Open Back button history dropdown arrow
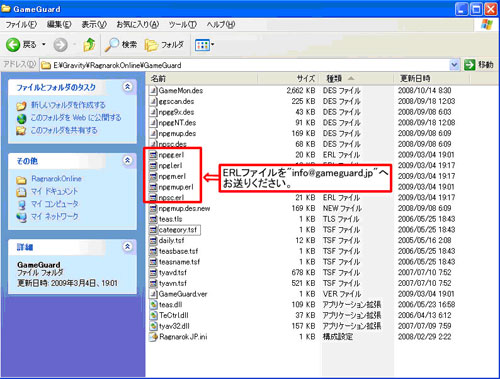The height and width of the screenshot is (379, 500). click(44, 44)
